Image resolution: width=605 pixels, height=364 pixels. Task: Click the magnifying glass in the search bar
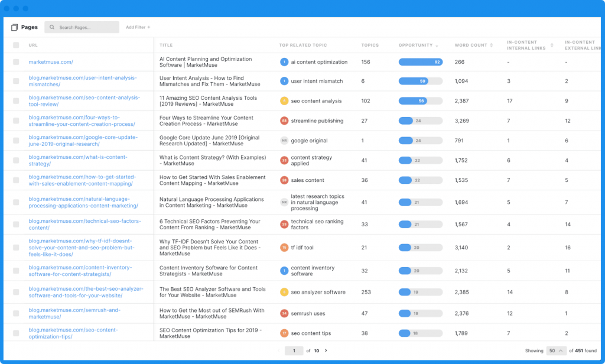tap(52, 27)
